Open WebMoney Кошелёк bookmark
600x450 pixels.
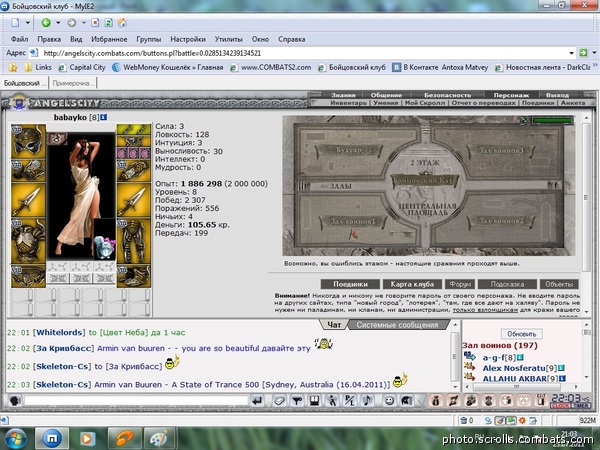tap(168, 67)
